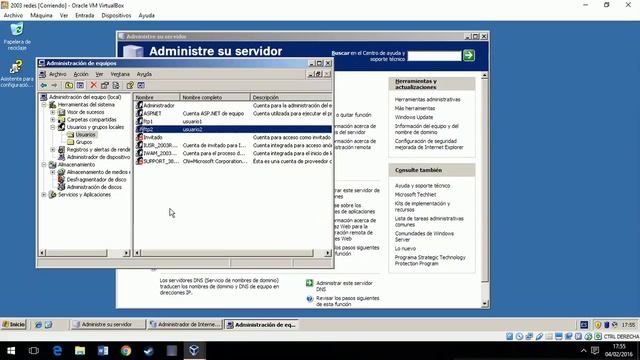640x360 pixels.
Task: Click the Back arrow in Administración de equipos toolbar
Action: [44, 85]
